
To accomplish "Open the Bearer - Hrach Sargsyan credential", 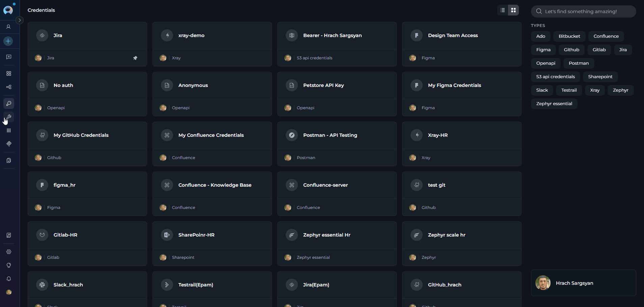I will [337, 44].
